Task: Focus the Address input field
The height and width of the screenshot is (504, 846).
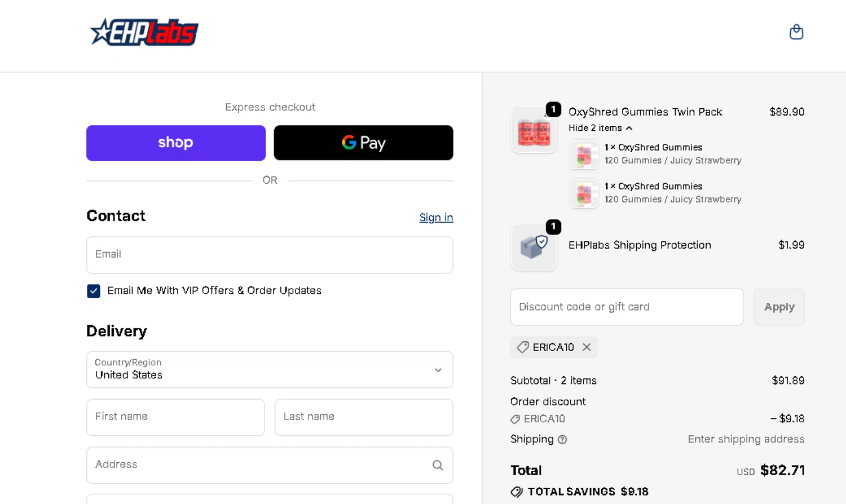Action: tap(270, 465)
